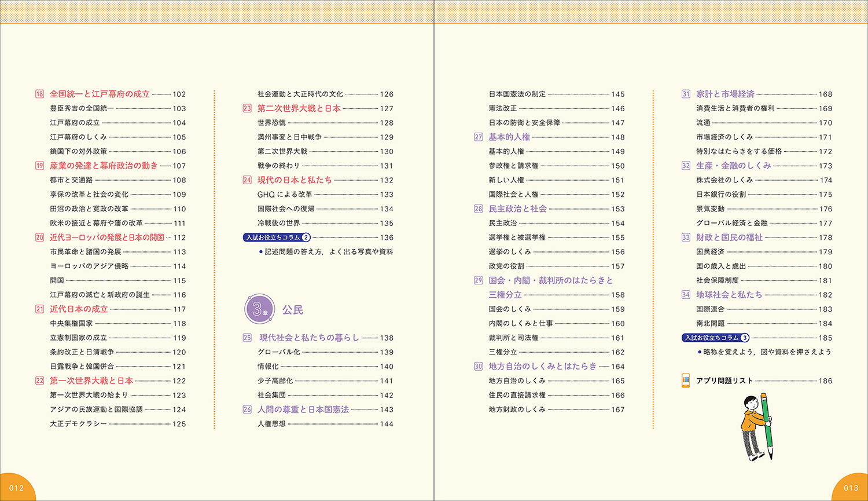Click the page number circle 012

(16, 488)
